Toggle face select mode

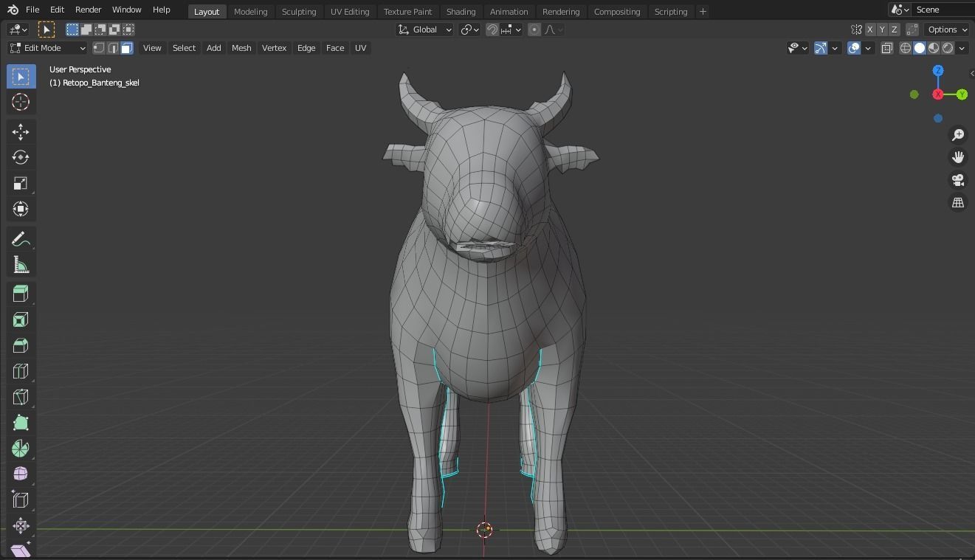[x=127, y=48]
